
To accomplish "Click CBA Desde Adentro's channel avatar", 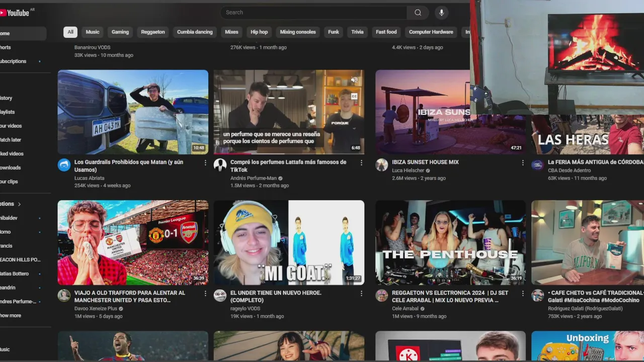I will click(538, 165).
